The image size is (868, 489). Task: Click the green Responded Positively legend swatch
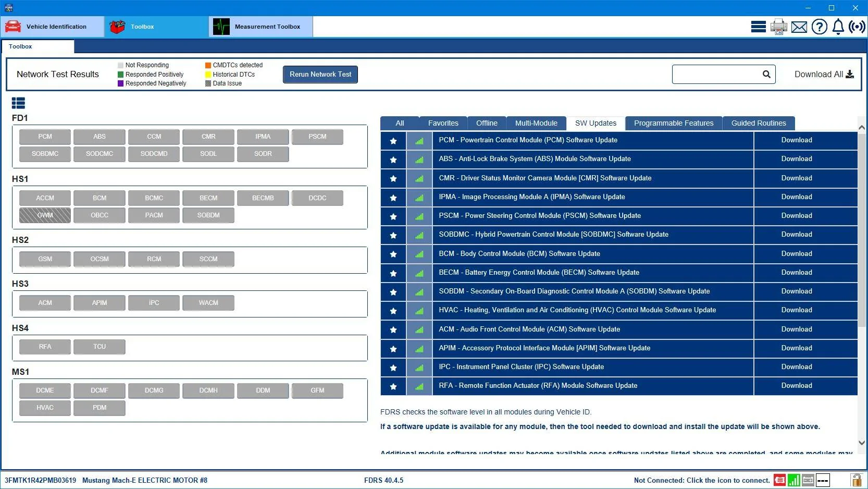point(120,75)
